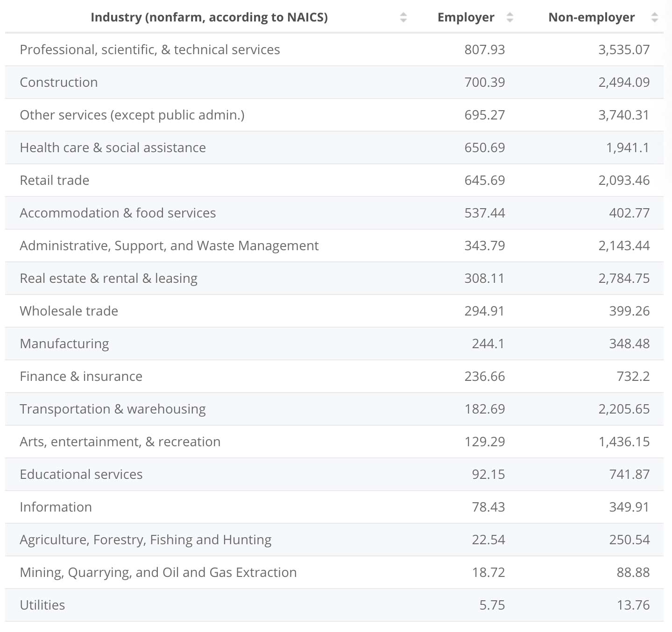
Task: Click the Retail trade row name
Action: point(55,181)
